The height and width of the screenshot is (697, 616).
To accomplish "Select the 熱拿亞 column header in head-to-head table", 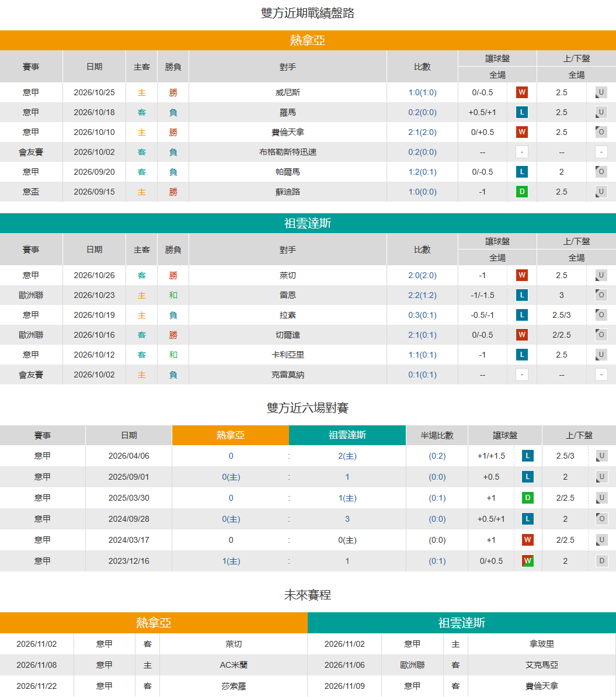I will pos(231,435).
